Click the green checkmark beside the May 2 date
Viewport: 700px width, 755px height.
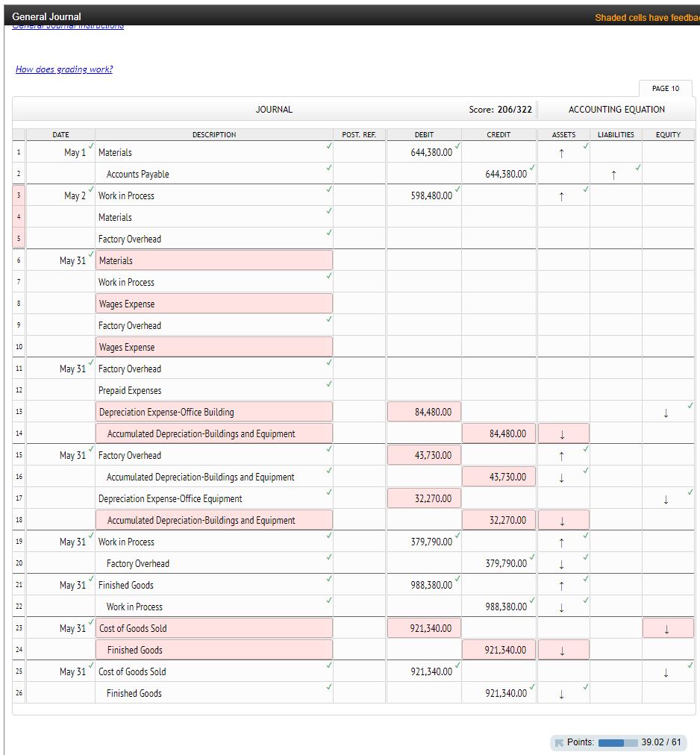pyautogui.click(x=91, y=190)
